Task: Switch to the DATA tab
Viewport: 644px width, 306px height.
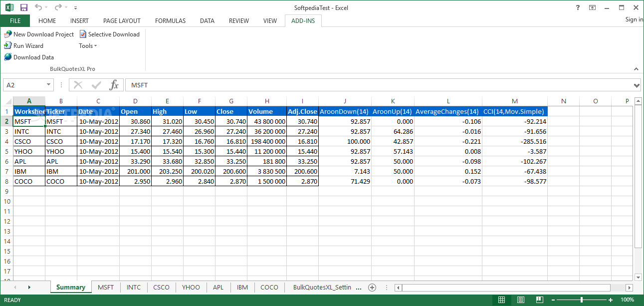Action: click(207, 20)
